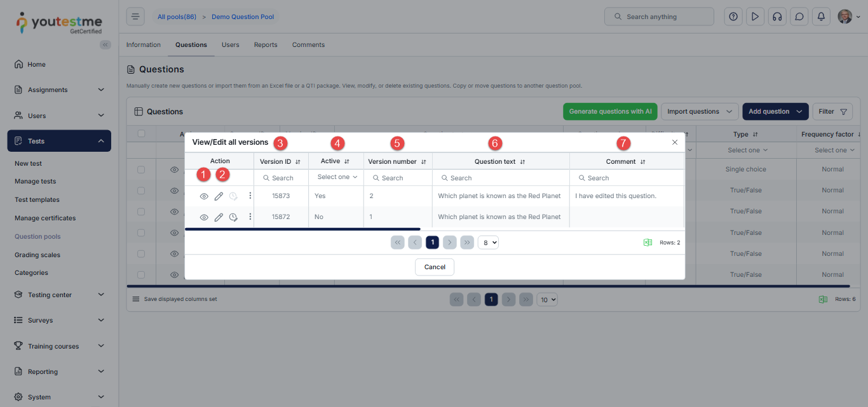The height and width of the screenshot is (407, 868).
Task: Go to previous page in versions dialog
Action: point(415,242)
